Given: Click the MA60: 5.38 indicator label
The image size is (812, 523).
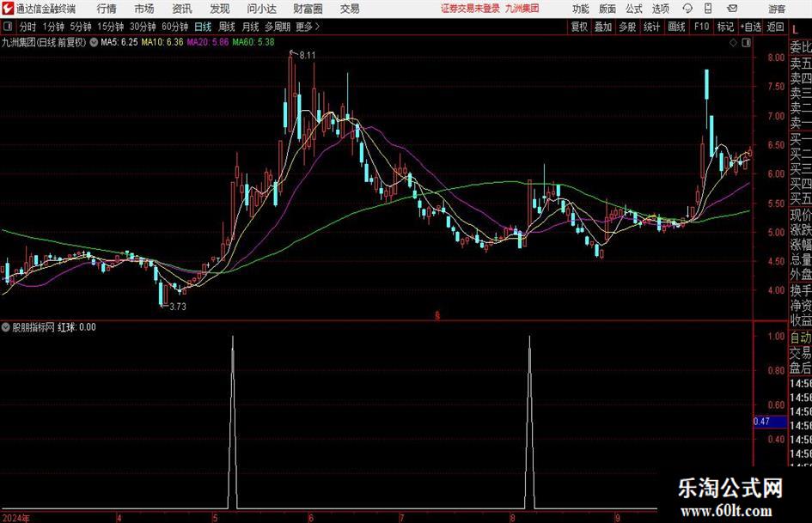Looking at the screenshot, I should [253, 42].
